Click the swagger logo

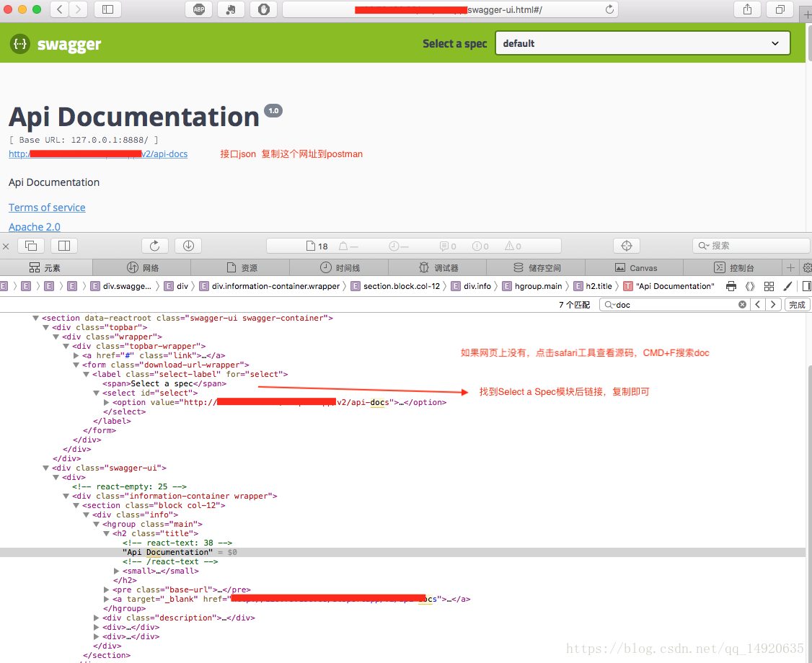click(x=56, y=44)
